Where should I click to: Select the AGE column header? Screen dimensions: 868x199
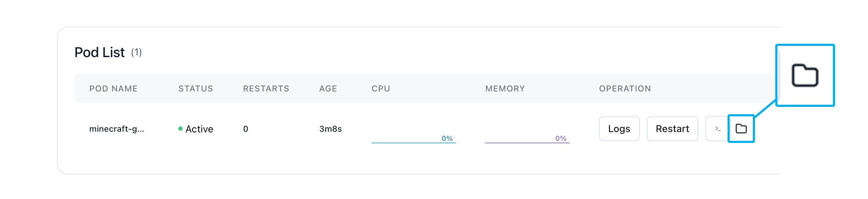(x=328, y=89)
